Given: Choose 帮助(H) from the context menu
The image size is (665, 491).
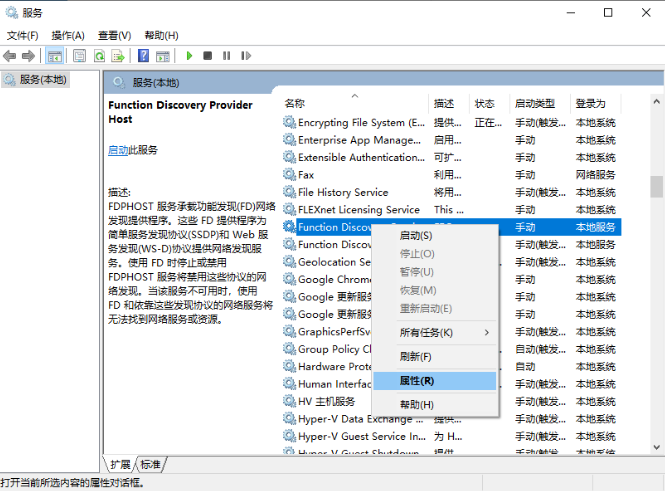Looking at the screenshot, I should coord(435,405).
